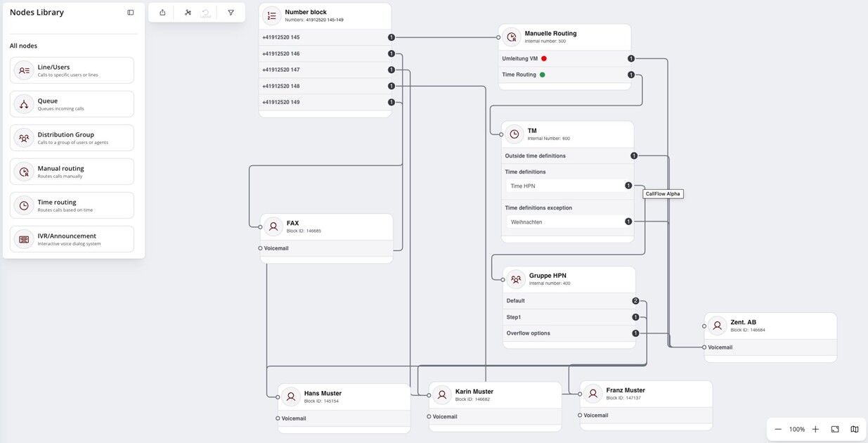Toggle the red status dot on Umleitung VM
868x443 pixels.
(543, 58)
